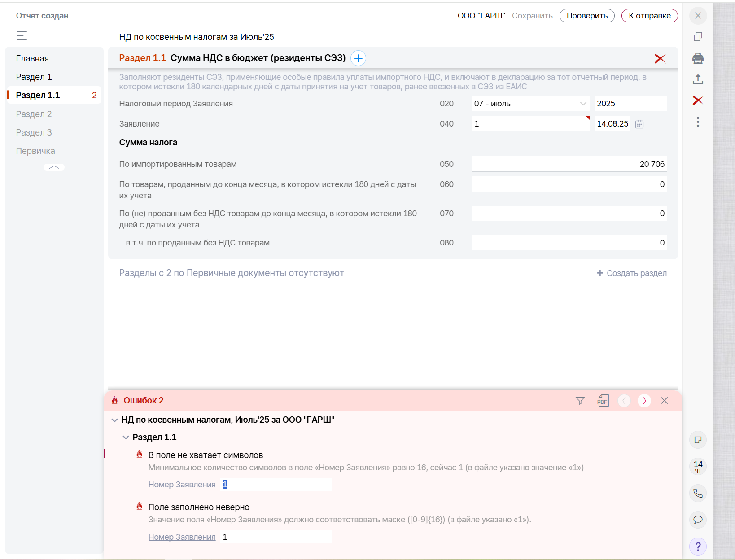Click the Заявление number field 040

tap(531, 124)
